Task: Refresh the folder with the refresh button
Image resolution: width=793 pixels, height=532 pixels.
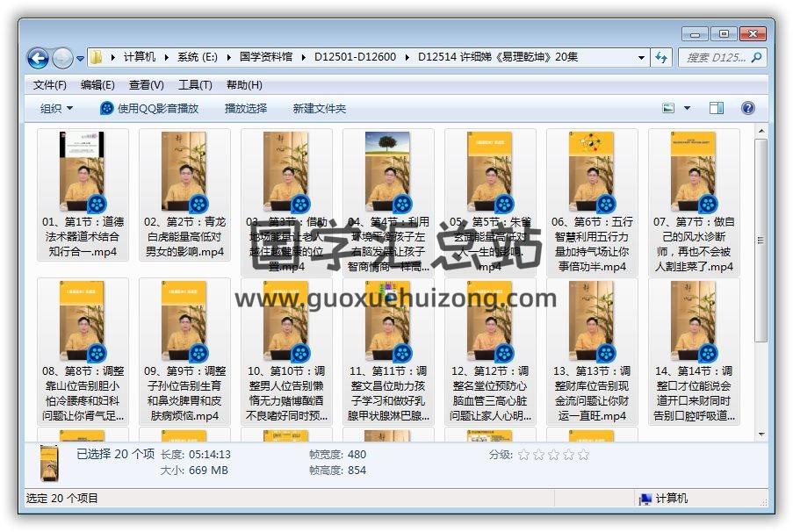Action: 661,58
